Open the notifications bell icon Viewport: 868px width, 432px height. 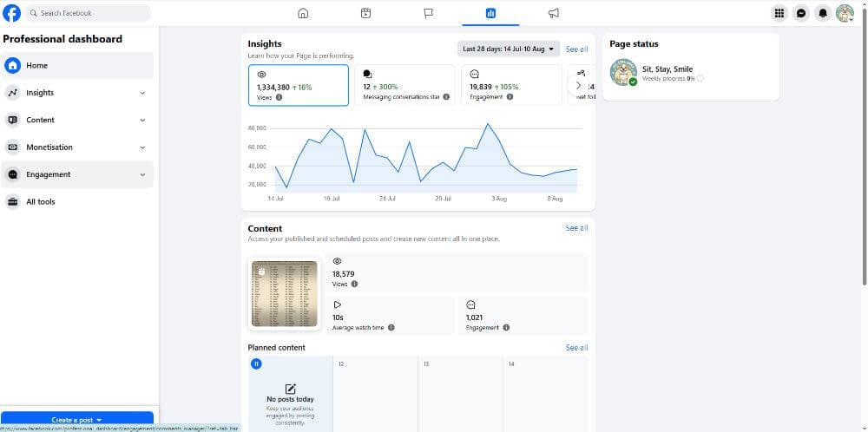point(823,13)
